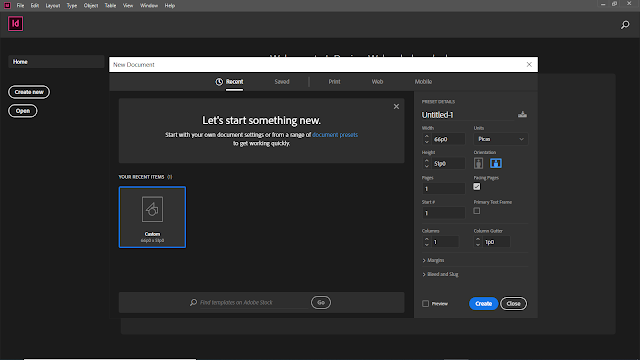
Task: Adjust the Height stepper arrows
Action: (427, 163)
